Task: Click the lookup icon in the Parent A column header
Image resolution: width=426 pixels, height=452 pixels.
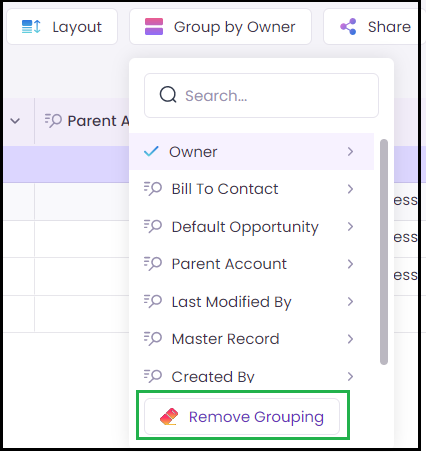Action: [53, 121]
